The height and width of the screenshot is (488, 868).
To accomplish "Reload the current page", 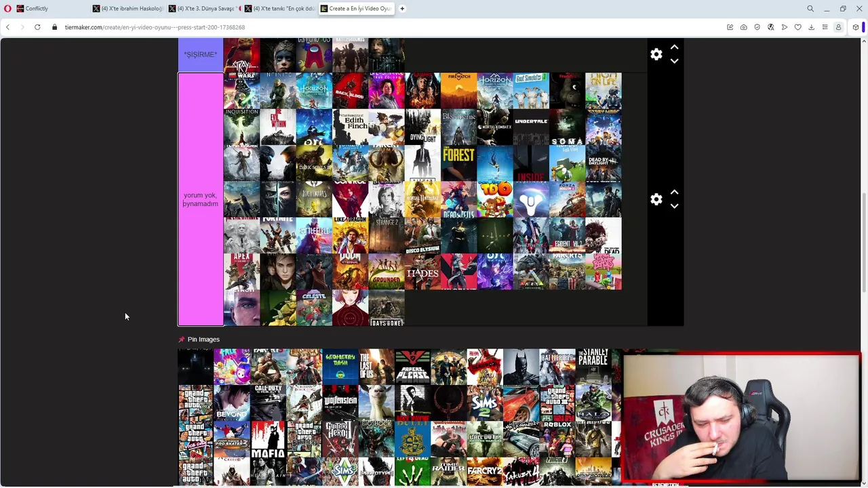I will (37, 27).
